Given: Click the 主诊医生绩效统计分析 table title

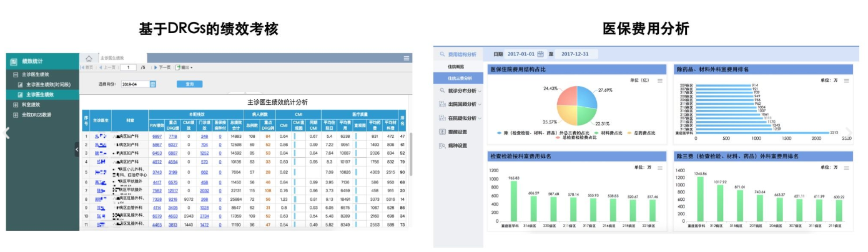Looking at the screenshot, I should coord(277,102).
